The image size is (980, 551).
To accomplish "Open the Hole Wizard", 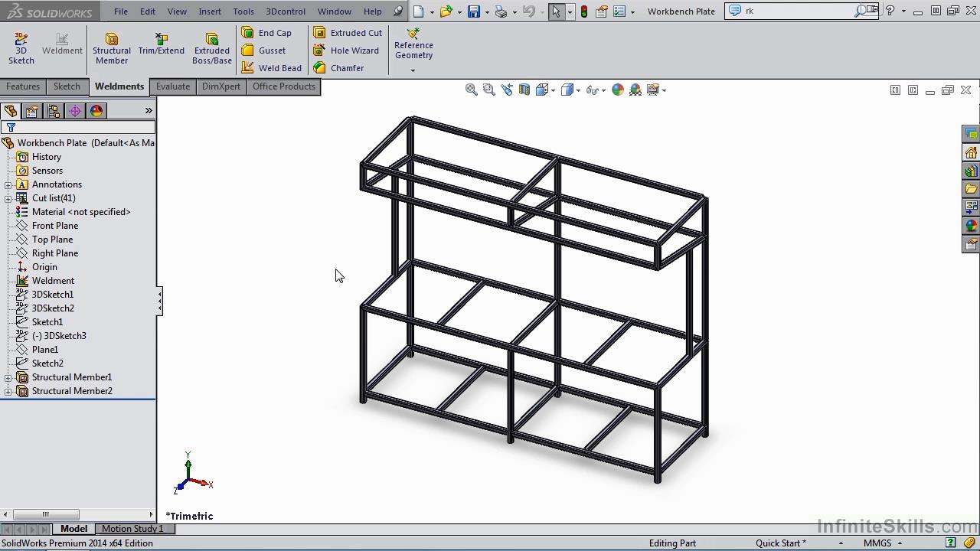I will coord(346,51).
